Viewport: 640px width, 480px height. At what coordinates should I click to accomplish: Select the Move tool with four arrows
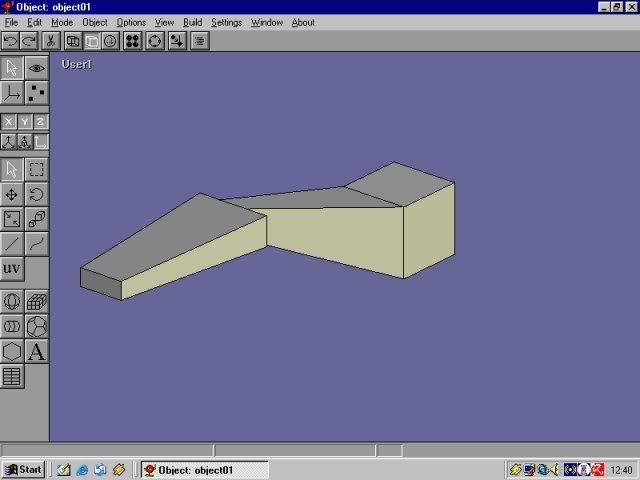tap(12, 195)
